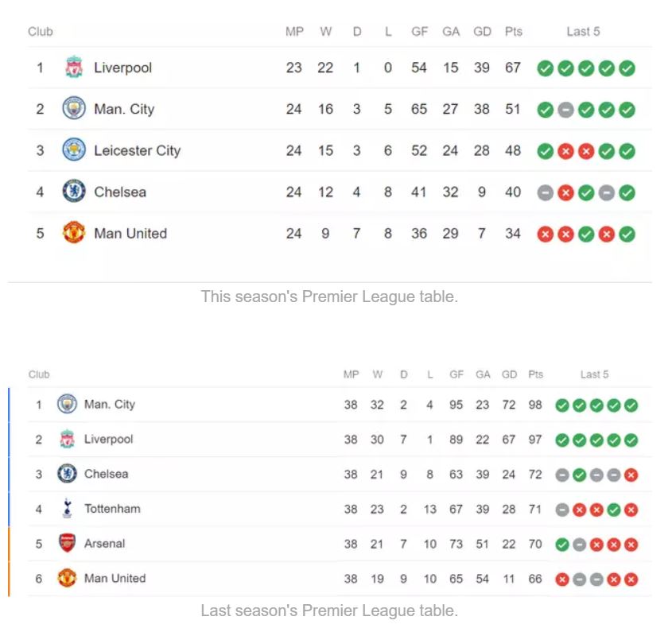The width and height of the screenshot is (672, 632).
Task: Click the Leicester City club crest
Action: (74, 150)
